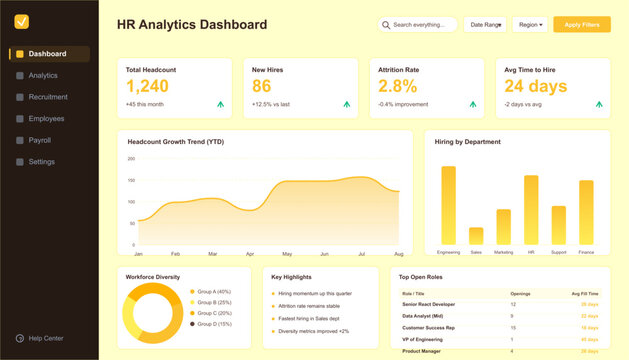Image resolution: width=629 pixels, height=360 pixels.
Task: Click the Finance bar in Hiring chart
Action: click(586, 213)
